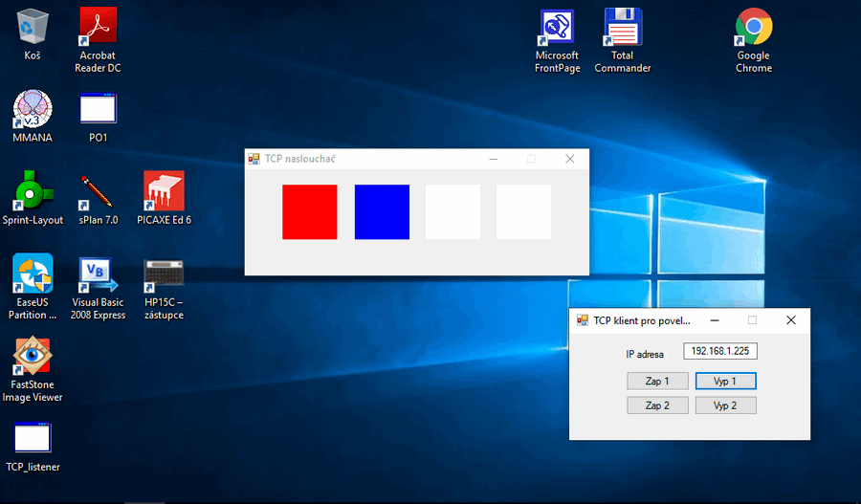The image size is (861, 504).
Task: Click the red square in TCP naslouchač
Action: point(310,212)
